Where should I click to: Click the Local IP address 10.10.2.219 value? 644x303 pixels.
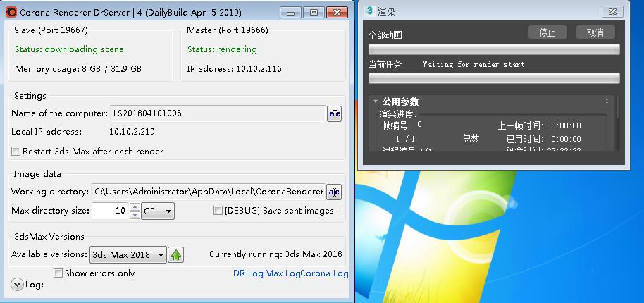point(132,132)
